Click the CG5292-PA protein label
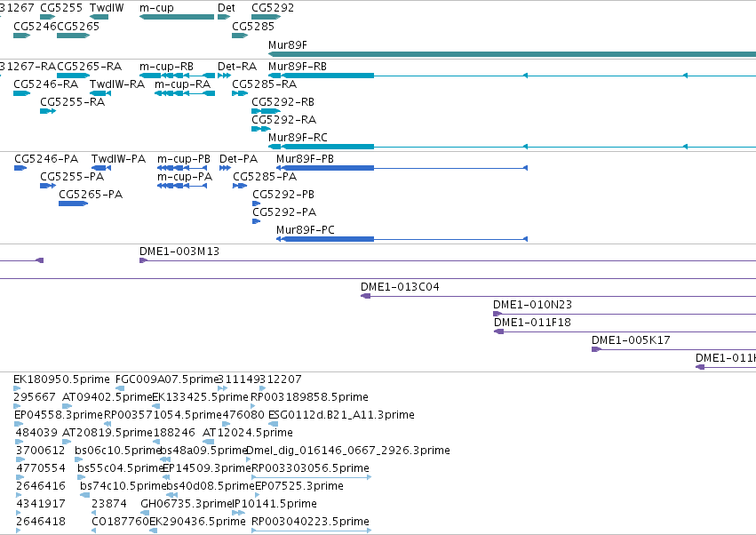 coord(284,212)
